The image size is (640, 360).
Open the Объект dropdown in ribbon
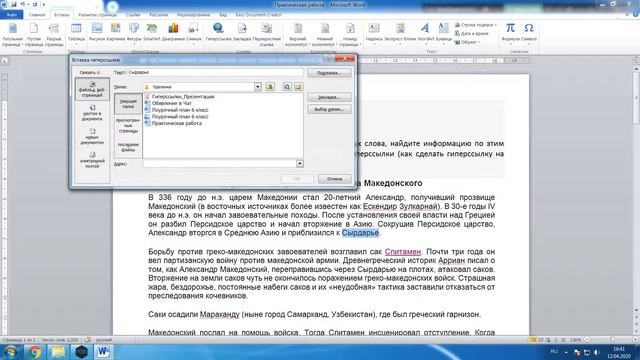467,42
